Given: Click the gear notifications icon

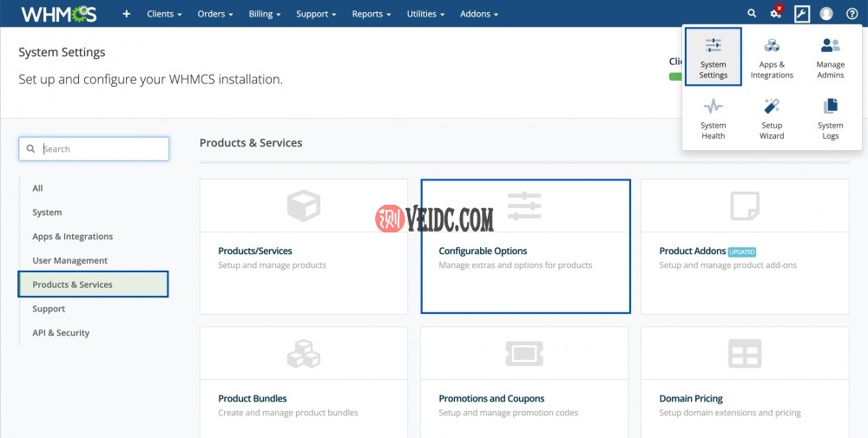Looking at the screenshot, I should click(x=776, y=14).
